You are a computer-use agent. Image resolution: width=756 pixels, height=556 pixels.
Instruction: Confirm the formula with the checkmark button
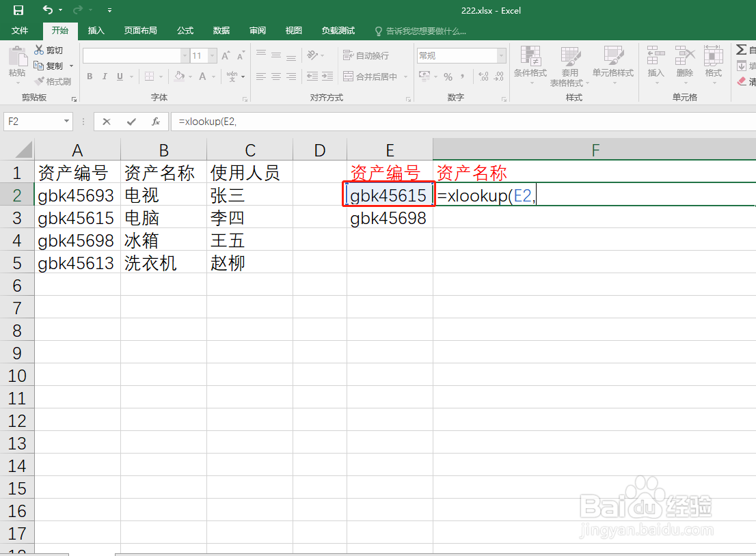pyautogui.click(x=131, y=121)
